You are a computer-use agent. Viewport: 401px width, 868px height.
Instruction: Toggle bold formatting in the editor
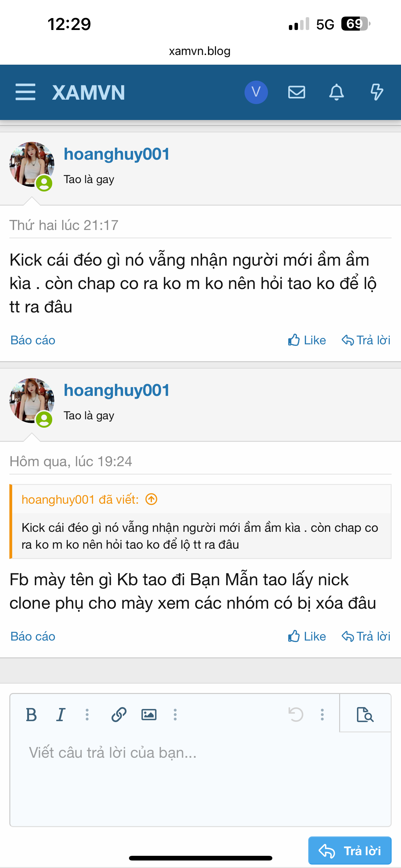31,714
